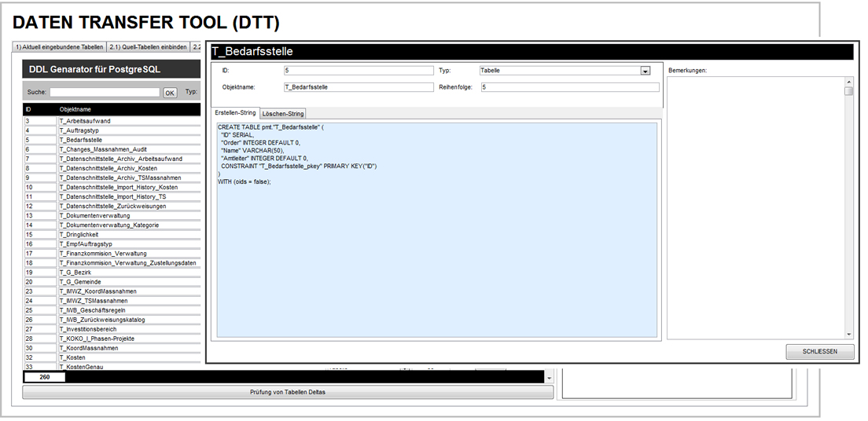Click the down arrow below the object list
Screen dimensions: 868x421
(549, 378)
